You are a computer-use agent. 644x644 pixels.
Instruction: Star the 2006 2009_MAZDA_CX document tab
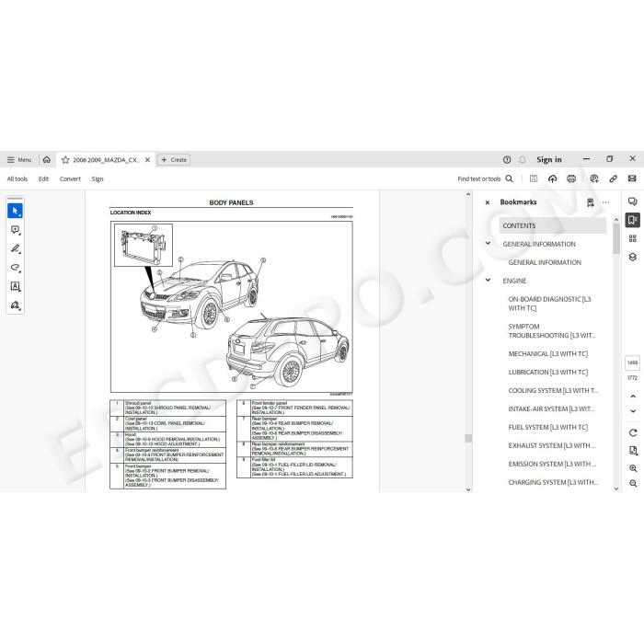click(x=65, y=160)
